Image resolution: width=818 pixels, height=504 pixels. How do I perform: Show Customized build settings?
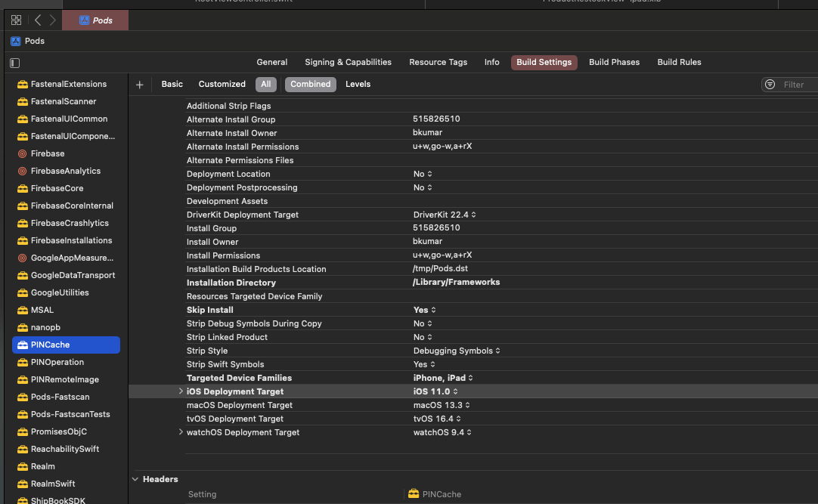tap(222, 84)
